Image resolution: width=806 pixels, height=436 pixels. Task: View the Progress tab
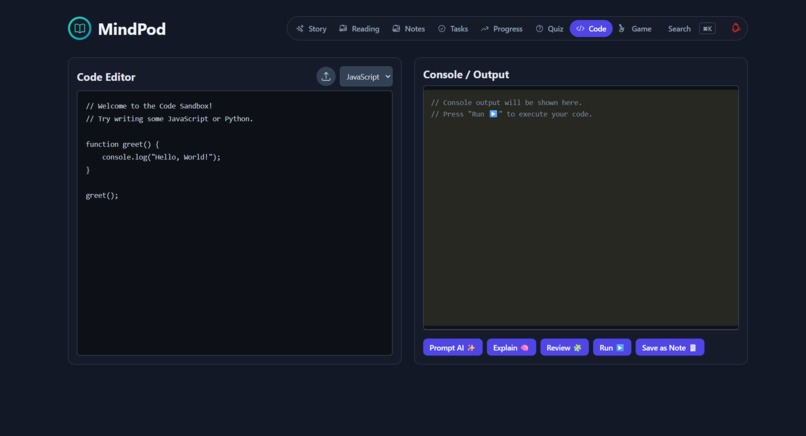(x=502, y=29)
